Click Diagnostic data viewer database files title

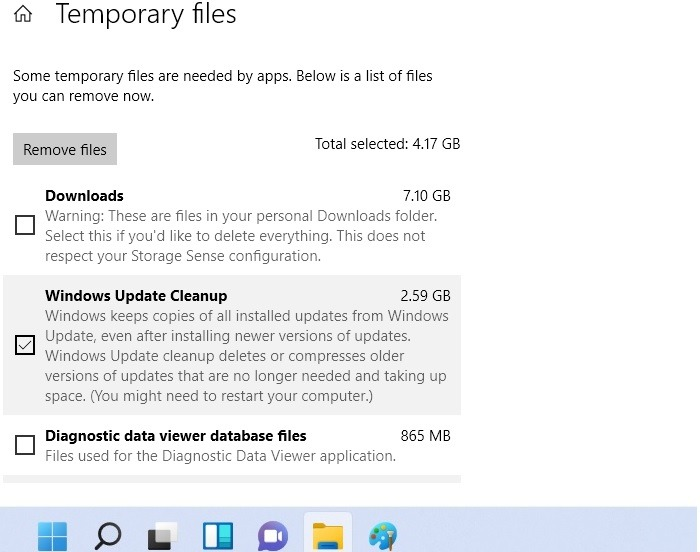click(x=176, y=436)
